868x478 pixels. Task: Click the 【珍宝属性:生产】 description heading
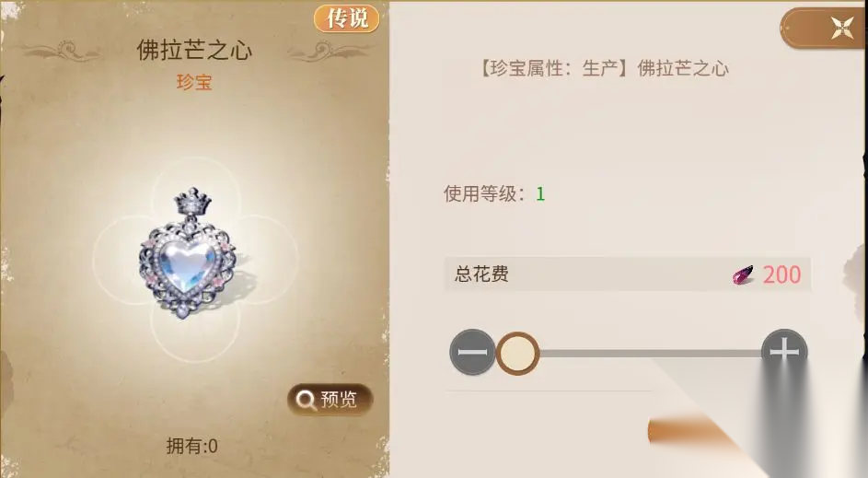pyautogui.click(x=550, y=69)
